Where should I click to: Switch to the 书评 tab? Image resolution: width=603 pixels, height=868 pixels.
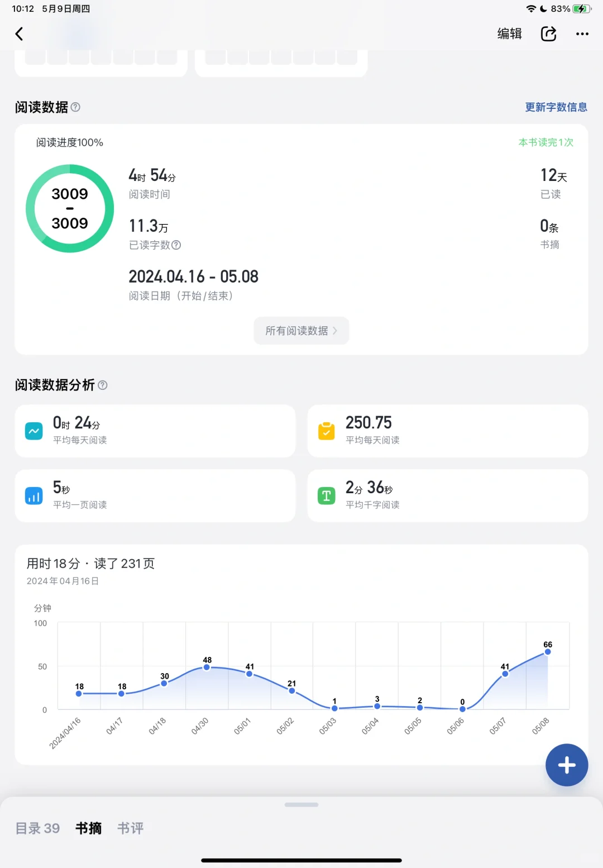[131, 828]
